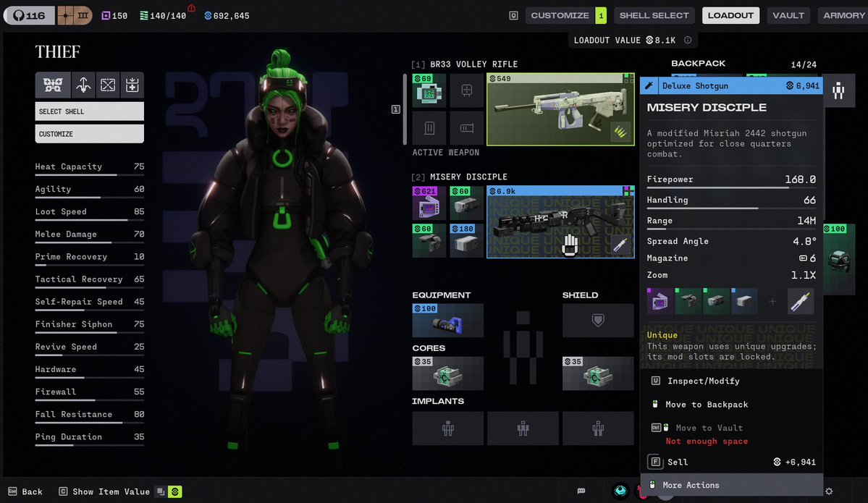Click the small square icon left of CUSTOMIZE
The width and height of the screenshot is (868, 503).
(513, 15)
